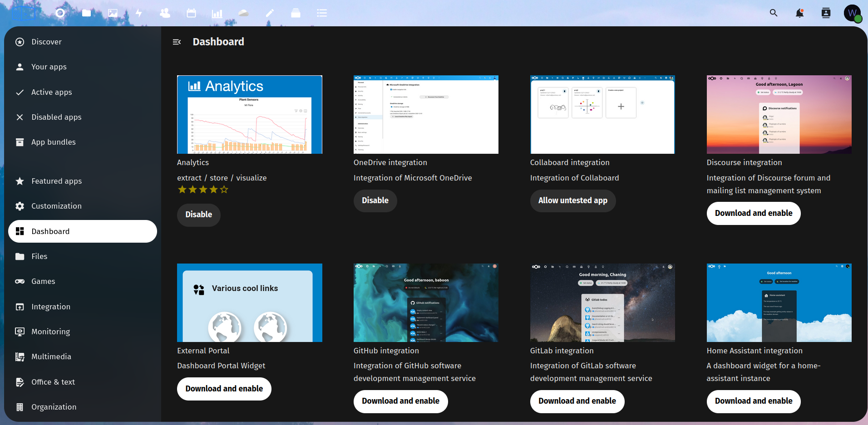The width and height of the screenshot is (868, 425).
Task: Download and enable GitLab integration
Action: [577, 401]
